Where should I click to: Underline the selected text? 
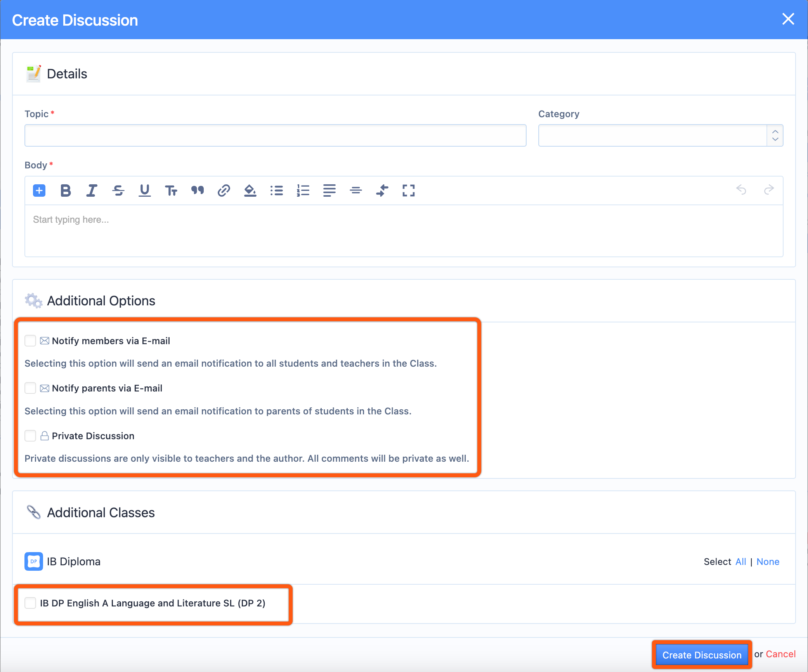tap(145, 191)
